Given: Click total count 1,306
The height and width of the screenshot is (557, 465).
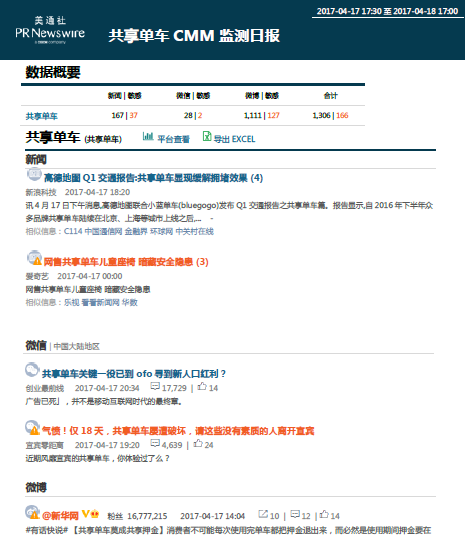Looking at the screenshot, I should (321, 115).
